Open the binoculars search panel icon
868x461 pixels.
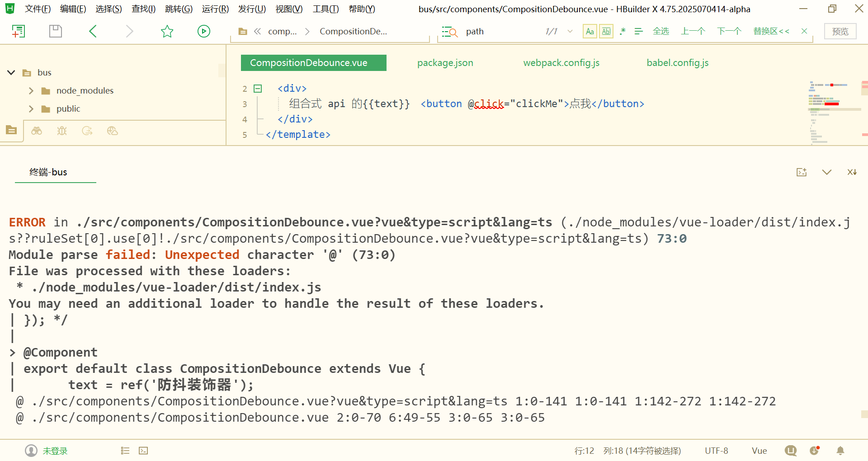pyautogui.click(x=37, y=131)
